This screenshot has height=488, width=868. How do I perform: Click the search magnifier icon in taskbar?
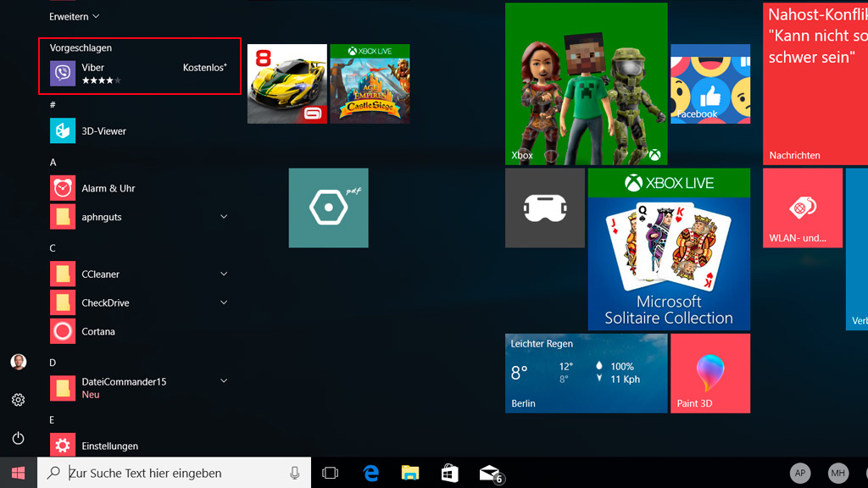[53, 473]
